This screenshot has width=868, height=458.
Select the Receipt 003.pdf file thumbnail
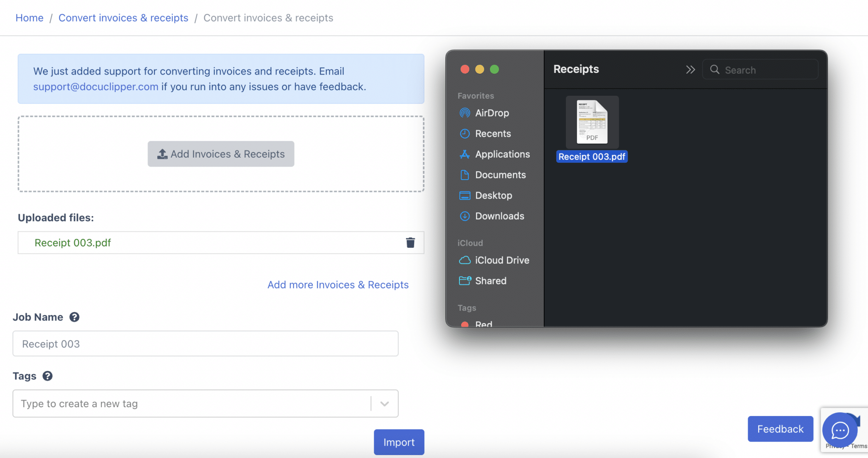click(592, 122)
